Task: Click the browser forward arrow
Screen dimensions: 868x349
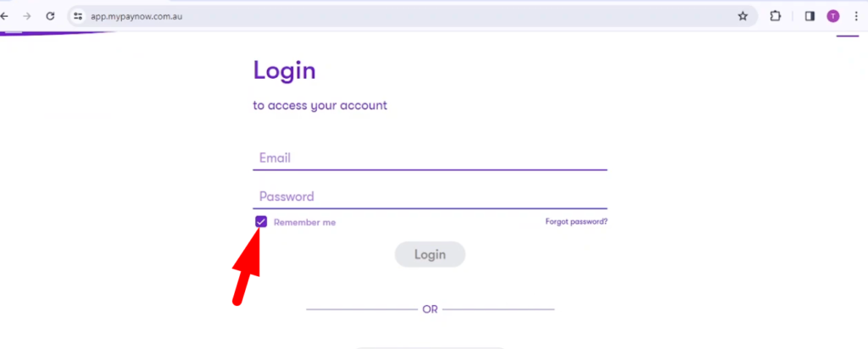Action: pos(27,15)
